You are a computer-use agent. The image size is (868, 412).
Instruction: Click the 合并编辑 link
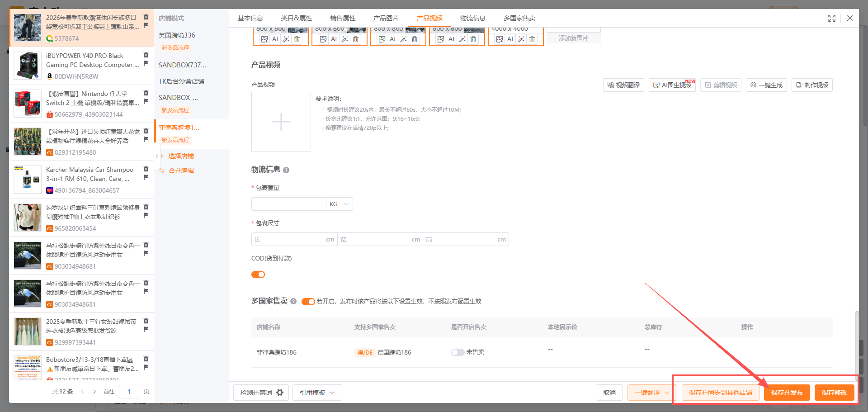pos(181,170)
